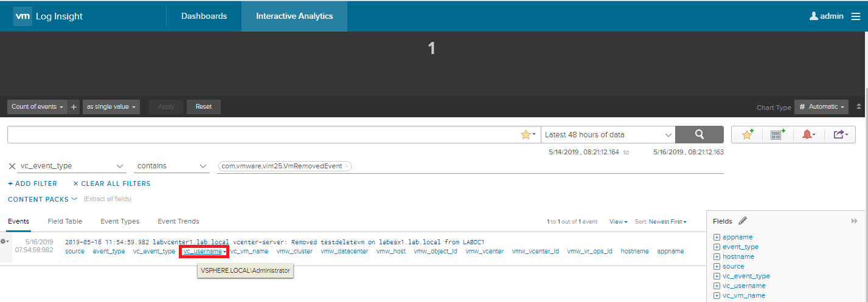Click the plus button beside Count of events
The height and width of the screenshot is (302, 868).
(x=74, y=107)
